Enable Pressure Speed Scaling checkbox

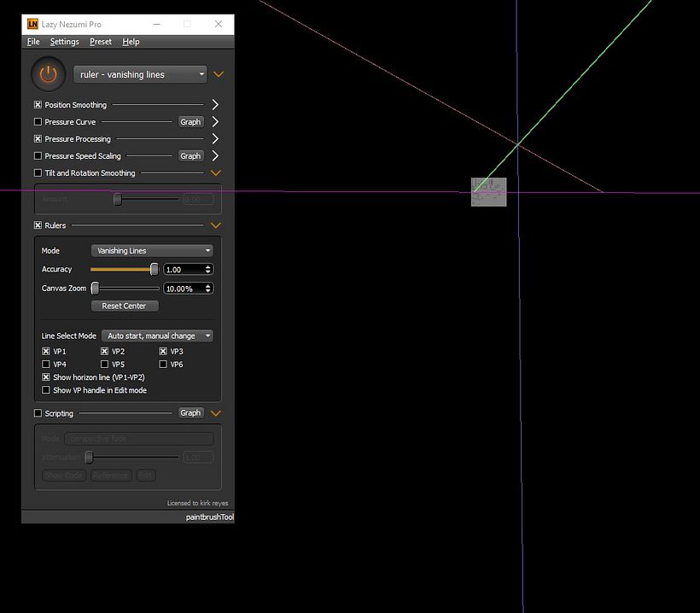[x=38, y=156]
